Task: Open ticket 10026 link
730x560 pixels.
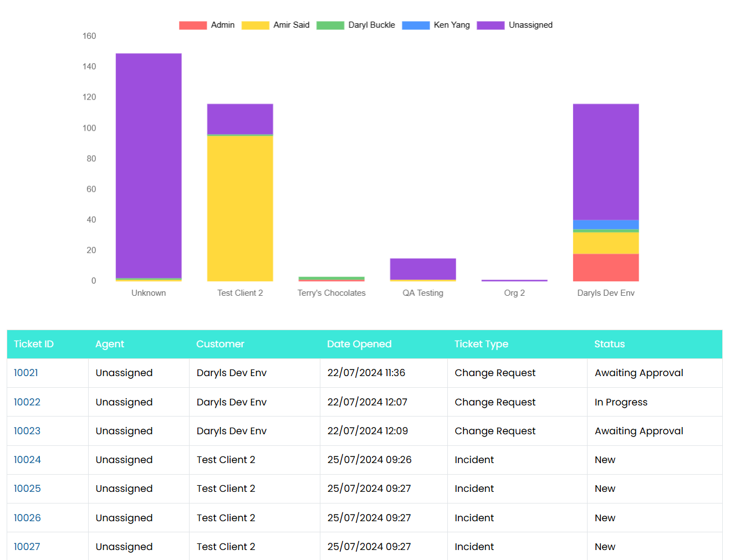Action: (x=27, y=518)
